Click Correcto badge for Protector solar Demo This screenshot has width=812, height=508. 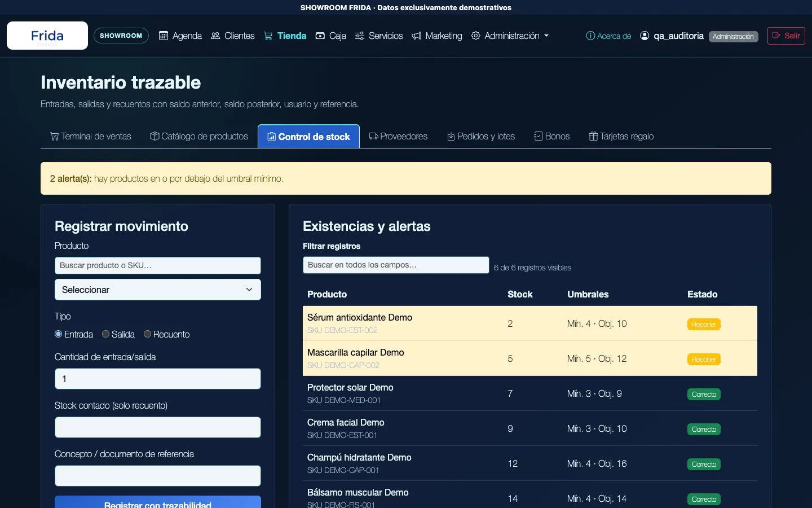[704, 395]
